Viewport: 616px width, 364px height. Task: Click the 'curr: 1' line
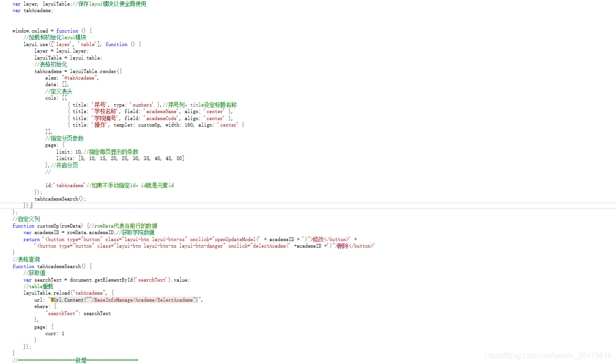pos(55,333)
